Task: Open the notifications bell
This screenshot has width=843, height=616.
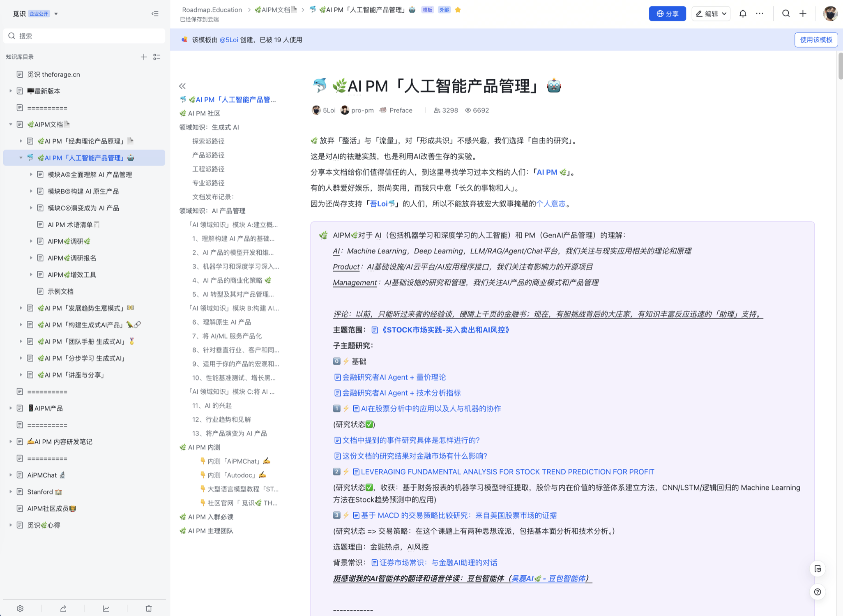Action: tap(743, 14)
